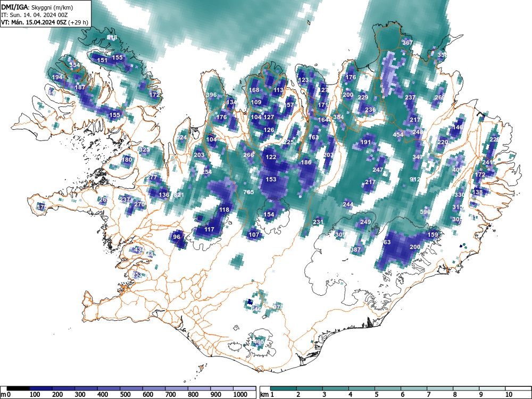Click the 384 visibility value
Screen dimensions: 532x399
pyautogui.click(x=338, y=118)
